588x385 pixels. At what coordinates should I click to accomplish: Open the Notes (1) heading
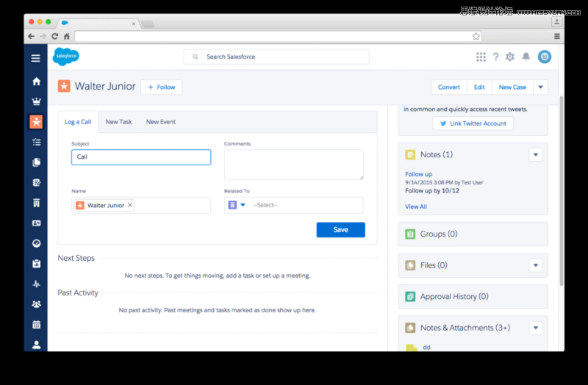pos(436,154)
